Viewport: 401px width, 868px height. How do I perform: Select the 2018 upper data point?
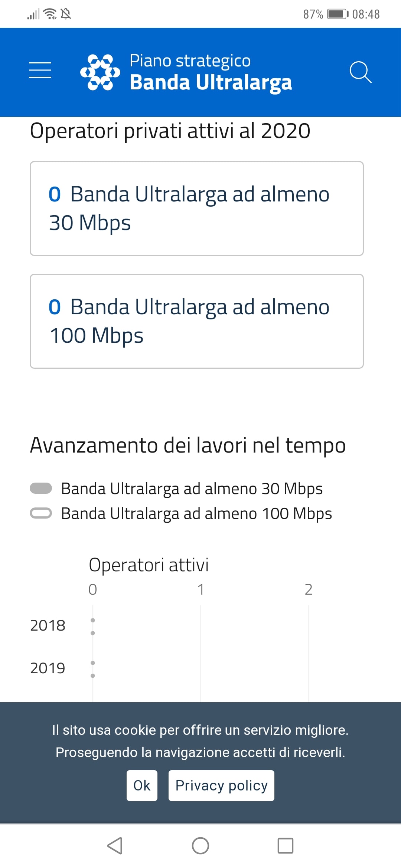93,620
